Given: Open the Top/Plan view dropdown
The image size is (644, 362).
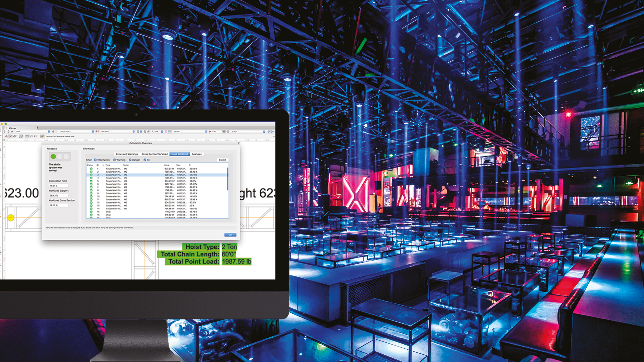Looking at the screenshot, I should point(206,131).
